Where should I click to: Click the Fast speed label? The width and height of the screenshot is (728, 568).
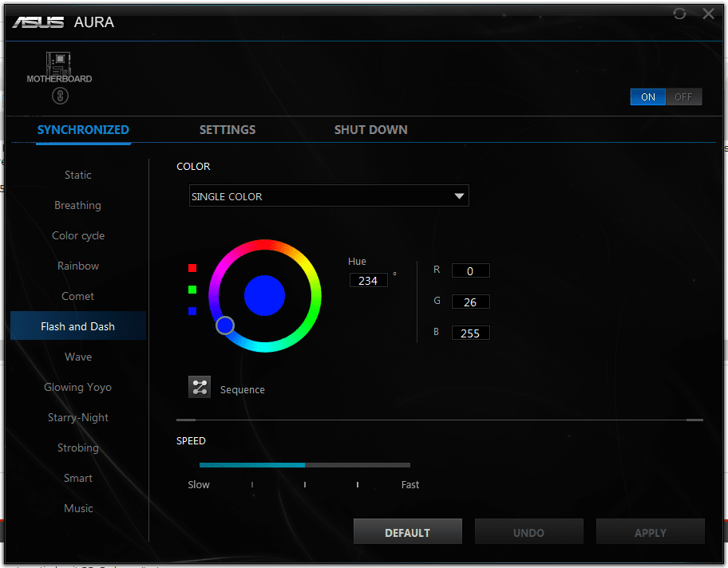(x=410, y=484)
